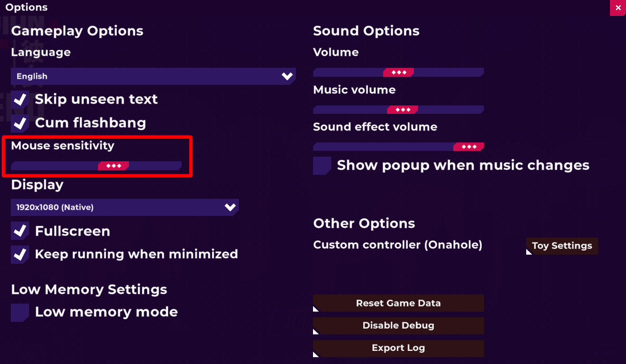Disable Keep running when minimized

coord(20,254)
